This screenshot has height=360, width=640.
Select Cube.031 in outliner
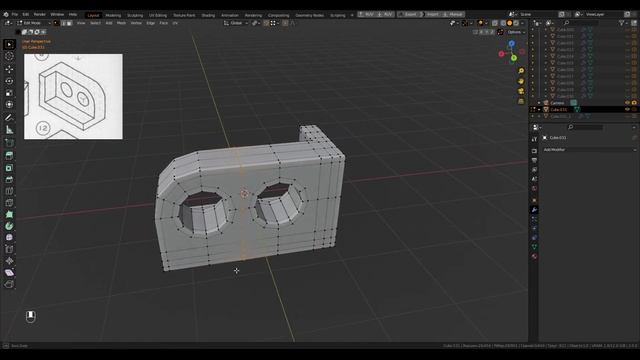(558, 109)
